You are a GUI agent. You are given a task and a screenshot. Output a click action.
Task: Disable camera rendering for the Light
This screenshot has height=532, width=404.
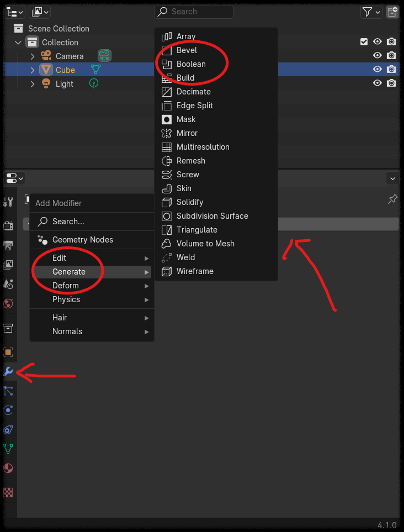click(392, 83)
